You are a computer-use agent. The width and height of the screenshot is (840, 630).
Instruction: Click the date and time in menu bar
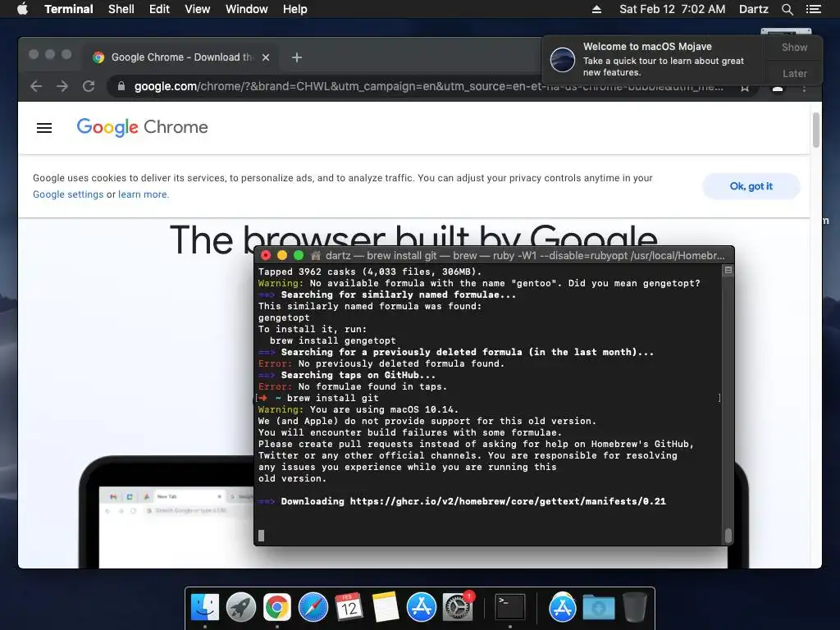[673, 9]
